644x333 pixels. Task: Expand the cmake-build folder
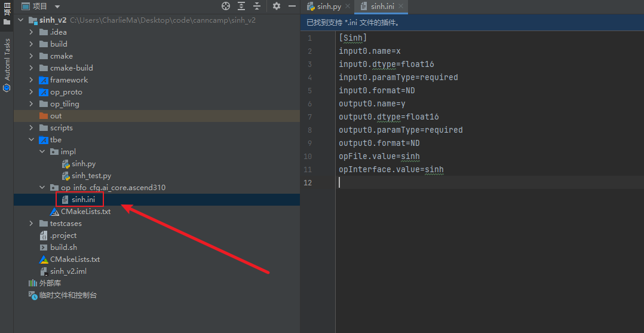click(31, 68)
